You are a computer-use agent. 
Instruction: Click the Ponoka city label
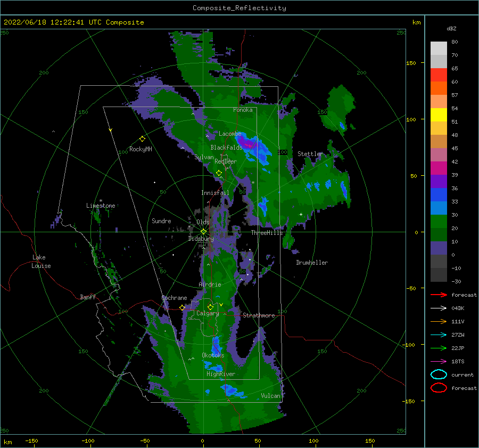coord(243,110)
